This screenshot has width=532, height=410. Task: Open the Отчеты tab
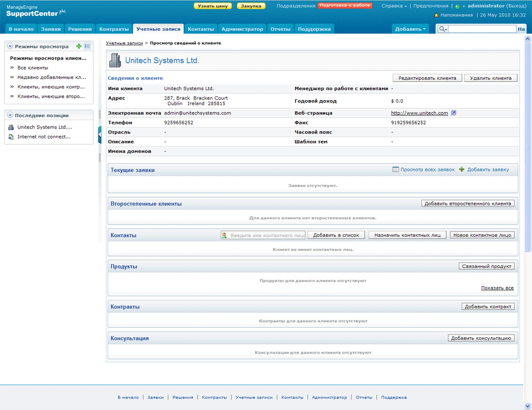[x=280, y=29]
